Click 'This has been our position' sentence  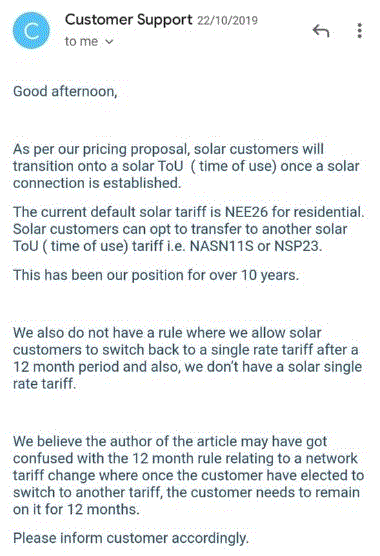156,275
